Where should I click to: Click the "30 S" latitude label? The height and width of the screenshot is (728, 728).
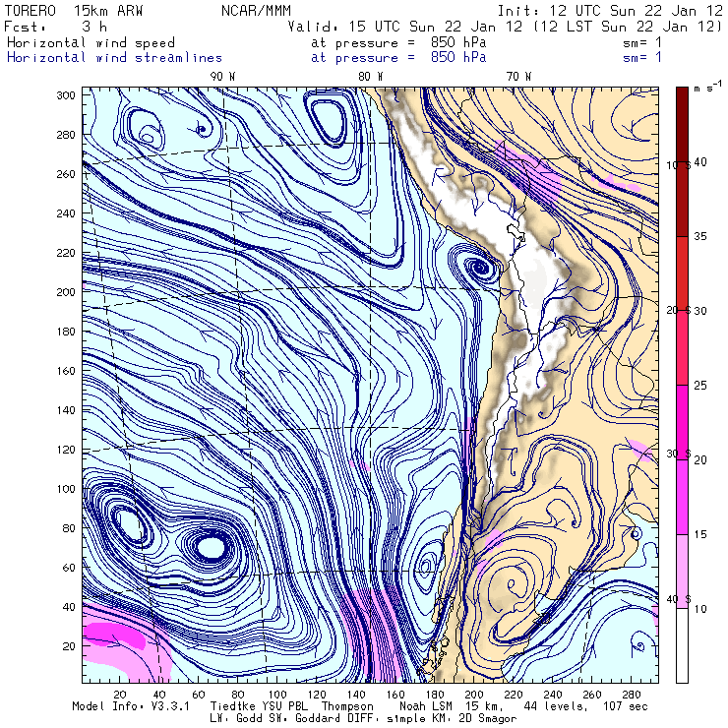click(x=679, y=454)
